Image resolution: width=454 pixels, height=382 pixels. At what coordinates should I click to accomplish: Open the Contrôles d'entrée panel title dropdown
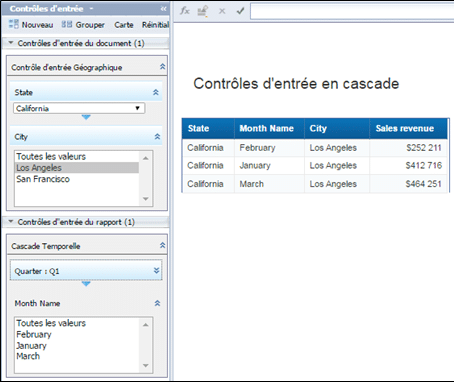pyautogui.click(x=91, y=9)
